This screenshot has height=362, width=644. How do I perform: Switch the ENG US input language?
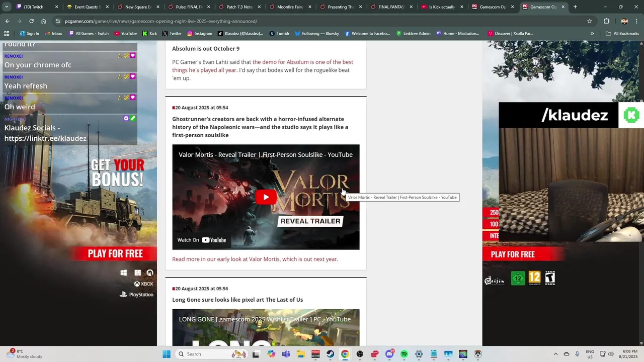(590, 354)
